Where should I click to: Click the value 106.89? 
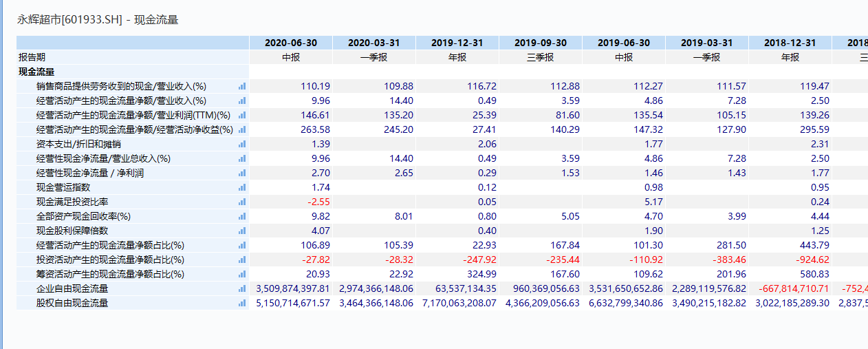316,245
